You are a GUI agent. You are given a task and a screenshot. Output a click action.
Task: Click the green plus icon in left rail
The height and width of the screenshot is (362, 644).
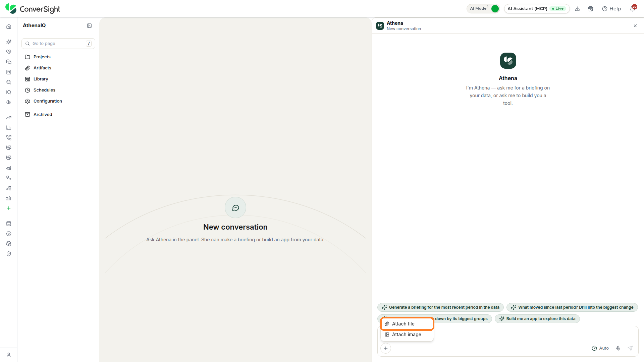point(9,208)
